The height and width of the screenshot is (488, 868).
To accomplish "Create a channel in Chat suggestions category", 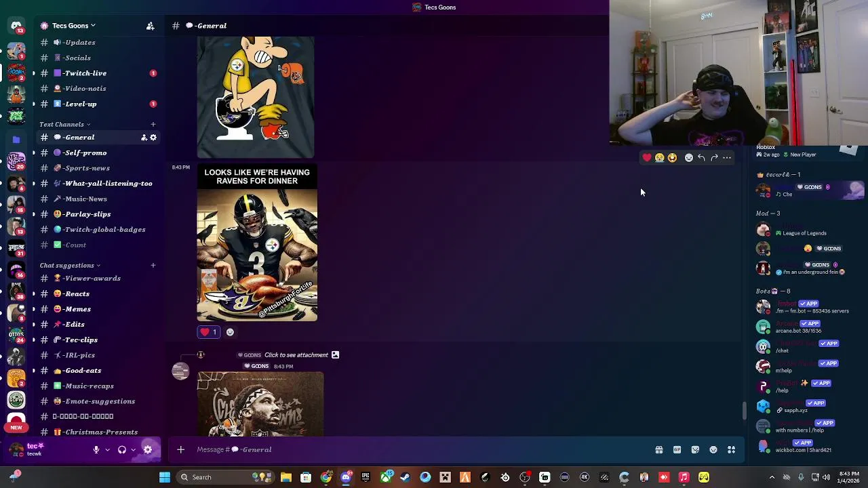I will point(153,265).
